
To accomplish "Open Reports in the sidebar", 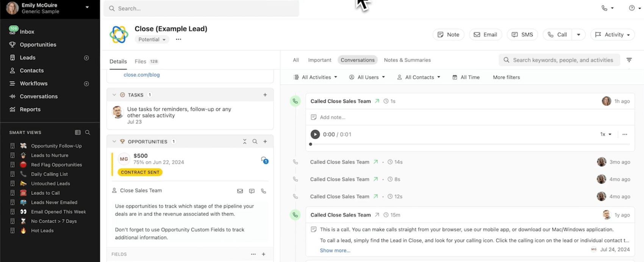I will click(x=30, y=109).
